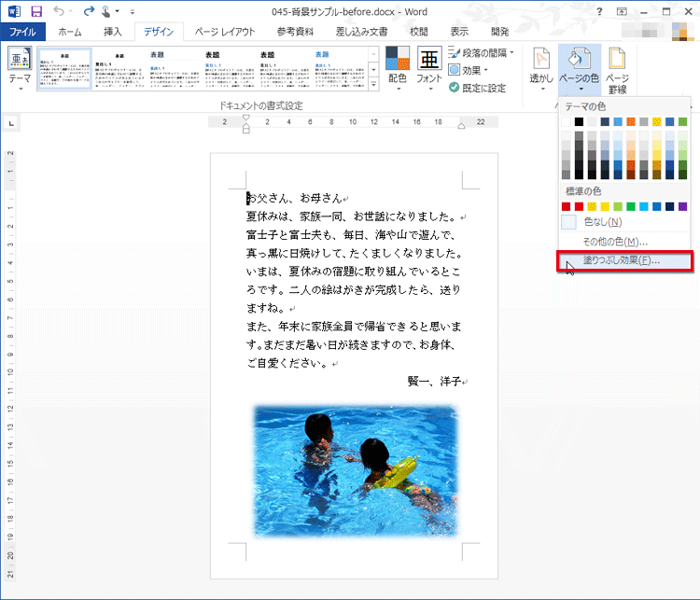Click Paragraph Spacing (段落の間隔)
The image size is (700, 600).
coord(481,53)
